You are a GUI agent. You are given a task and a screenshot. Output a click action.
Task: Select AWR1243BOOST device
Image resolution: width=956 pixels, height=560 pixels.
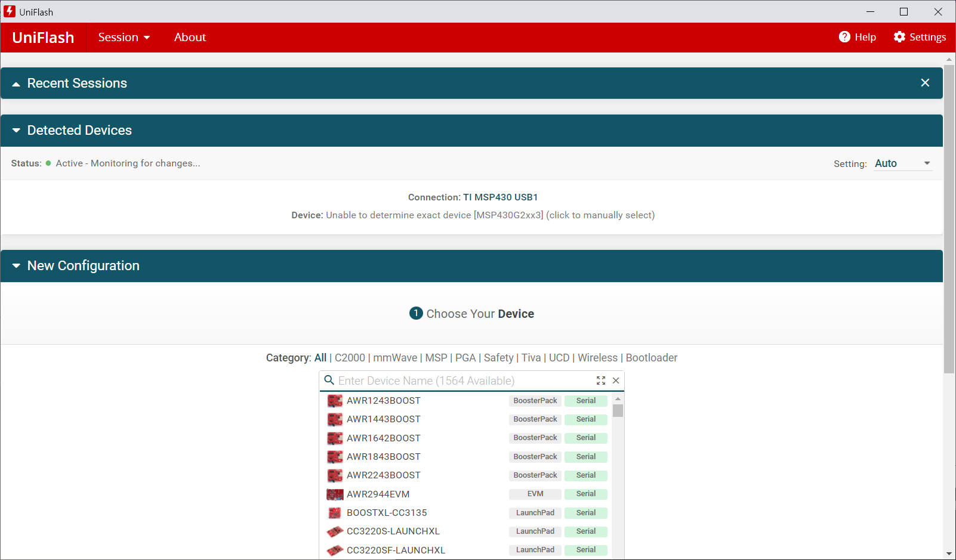[466, 401]
